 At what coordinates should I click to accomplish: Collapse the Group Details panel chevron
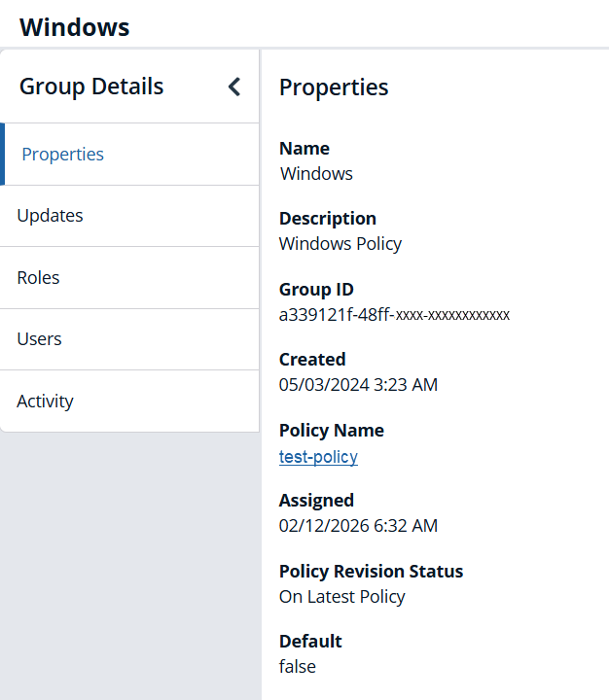pyautogui.click(x=234, y=87)
